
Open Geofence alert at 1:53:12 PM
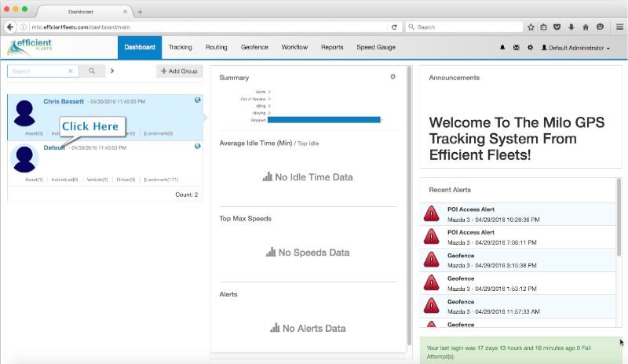coord(517,283)
